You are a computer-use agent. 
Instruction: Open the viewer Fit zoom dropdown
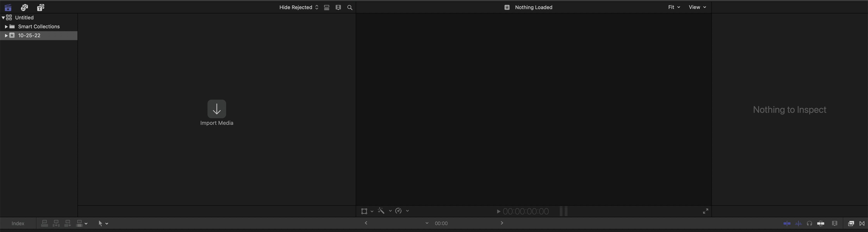(674, 7)
